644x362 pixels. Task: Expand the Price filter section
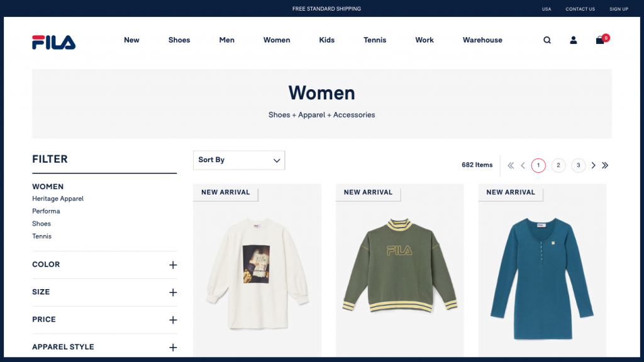[x=173, y=320]
